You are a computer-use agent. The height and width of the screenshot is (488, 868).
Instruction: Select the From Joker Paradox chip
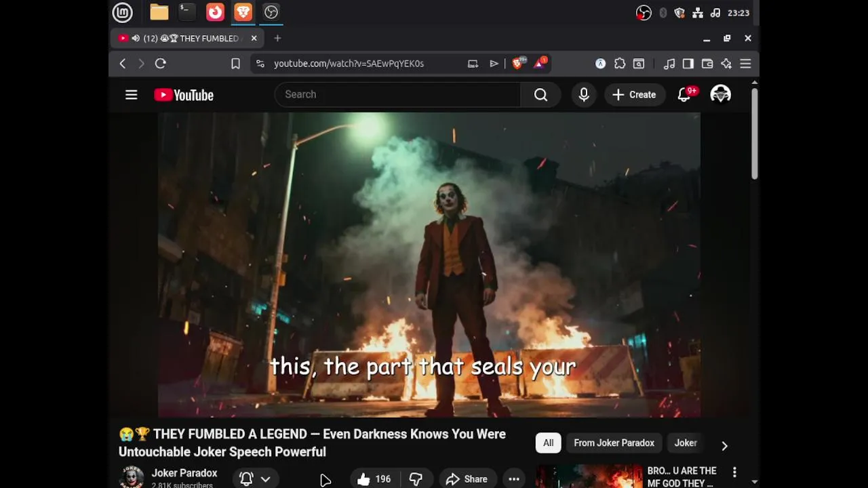click(x=614, y=443)
